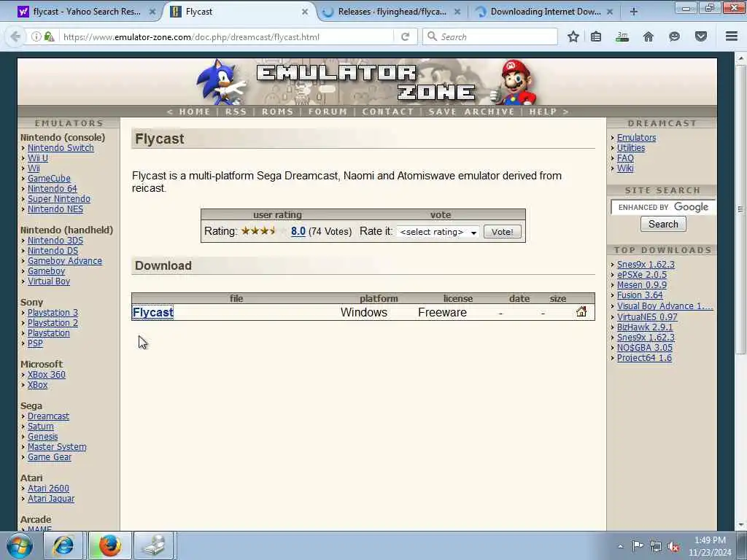Click the Emulator Zone banner logo
This screenshot has width=747, height=560.
coord(367,82)
